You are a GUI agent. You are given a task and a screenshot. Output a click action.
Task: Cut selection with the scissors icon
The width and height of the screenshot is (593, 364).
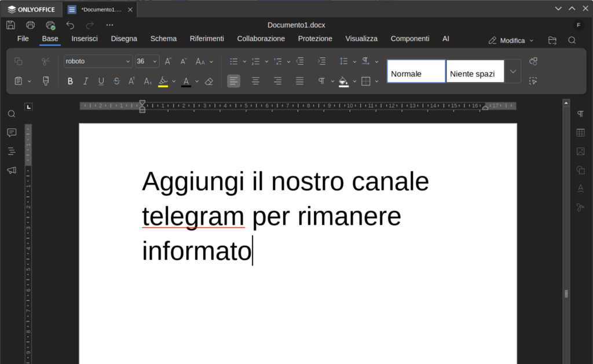coord(46,61)
